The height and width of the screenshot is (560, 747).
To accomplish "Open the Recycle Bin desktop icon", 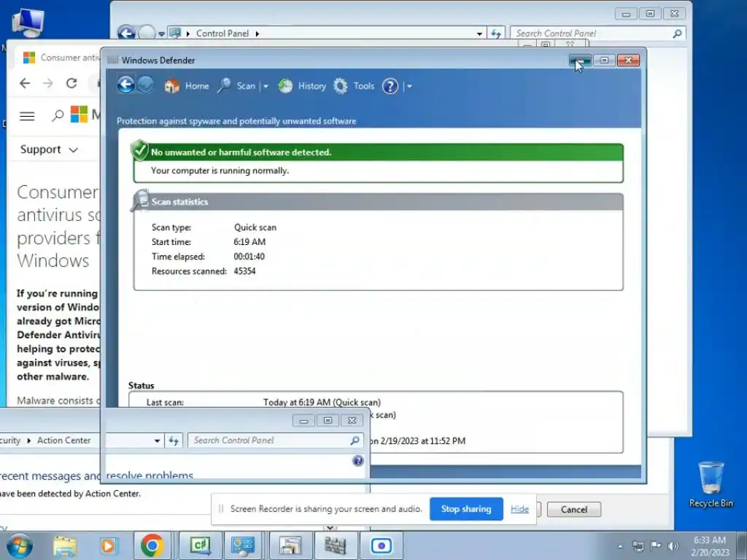I will (x=711, y=484).
